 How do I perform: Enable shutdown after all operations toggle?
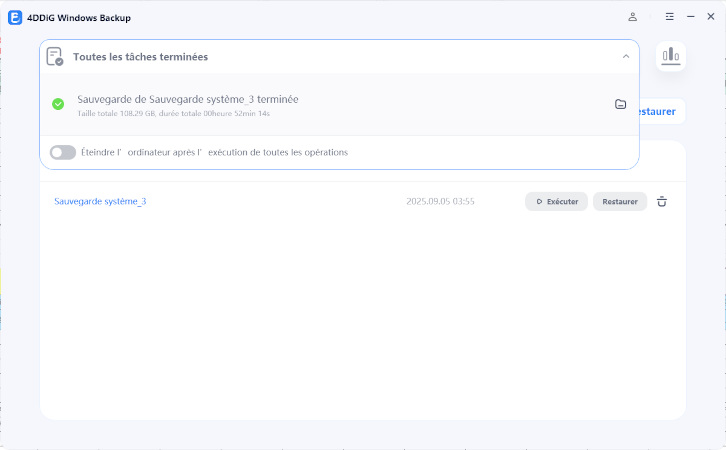(63, 152)
